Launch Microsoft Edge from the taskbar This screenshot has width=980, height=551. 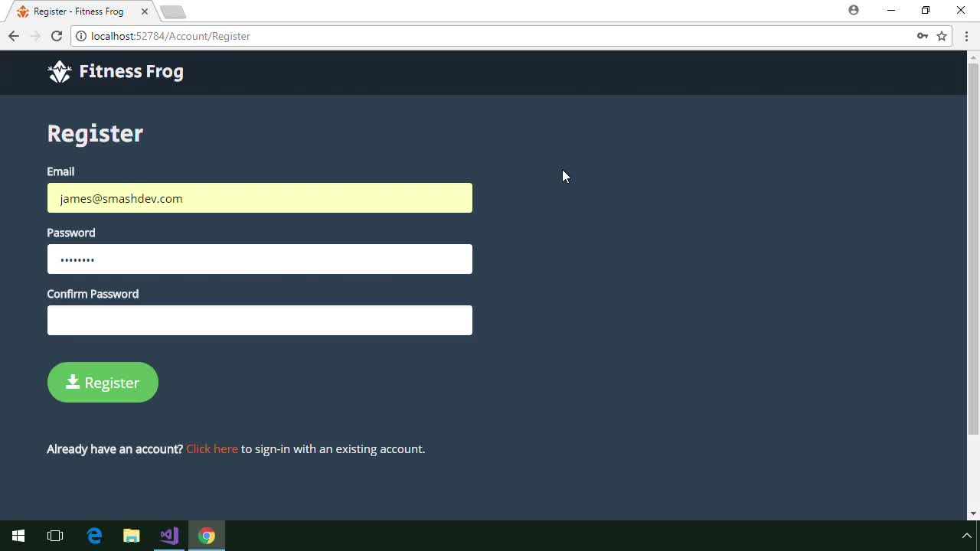click(94, 536)
